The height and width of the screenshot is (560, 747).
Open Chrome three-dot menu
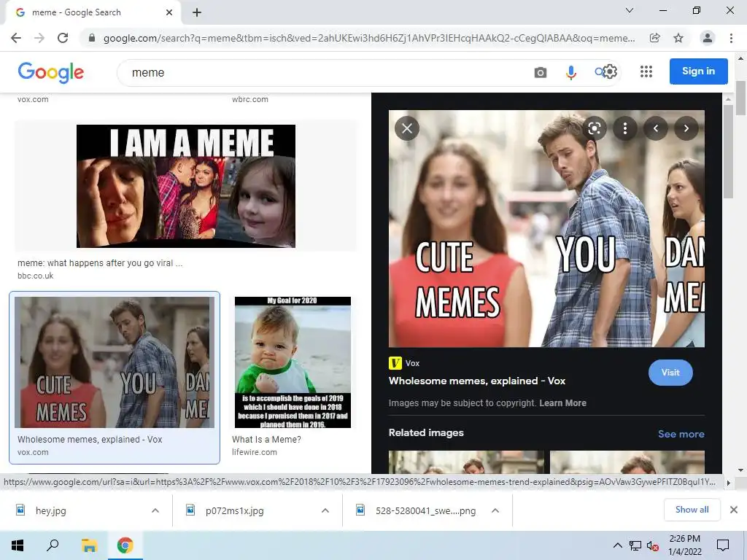tap(731, 38)
